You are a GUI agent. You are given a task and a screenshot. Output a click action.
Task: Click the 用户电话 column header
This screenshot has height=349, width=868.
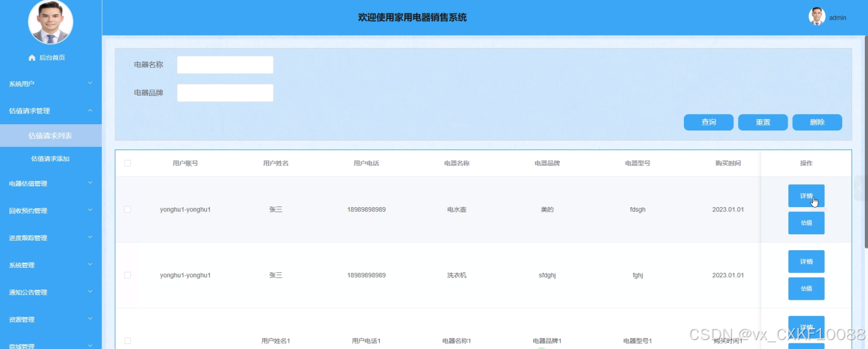(x=366, y=163)
